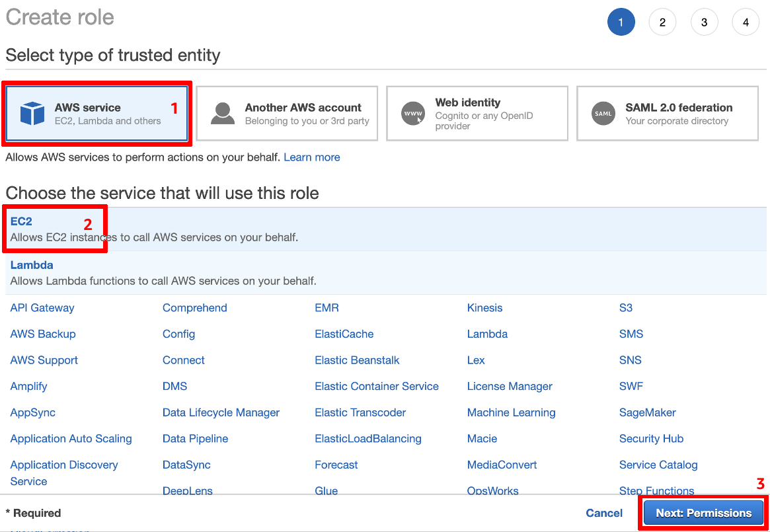Image resolution: width=770 pixels, height=532 pixels.
Task: Select Macie service
Action: click(482, 439)
